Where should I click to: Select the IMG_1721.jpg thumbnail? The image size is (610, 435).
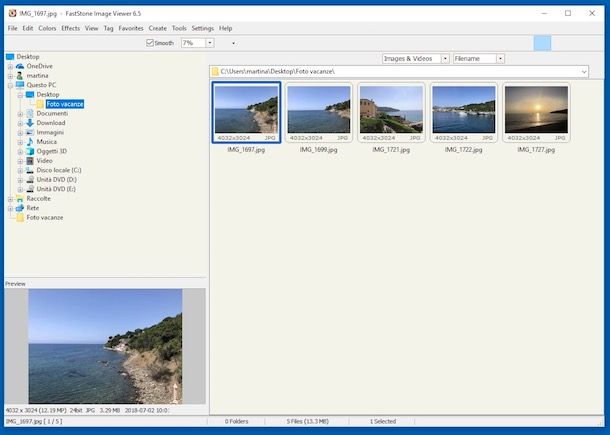tap(391, 111)
